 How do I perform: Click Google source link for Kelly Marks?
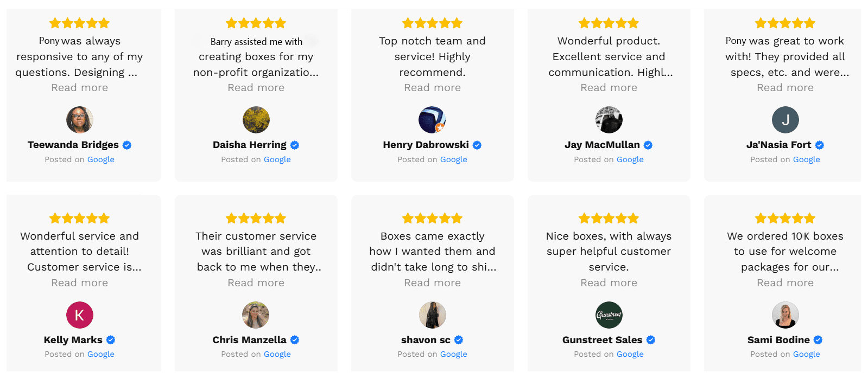(x=100, y=354)
